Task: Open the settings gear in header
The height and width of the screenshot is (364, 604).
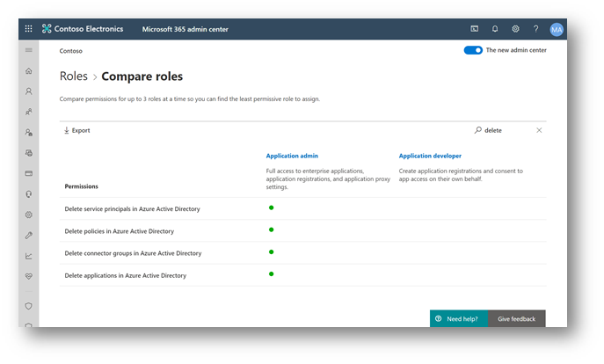Action: click(516, 29)
